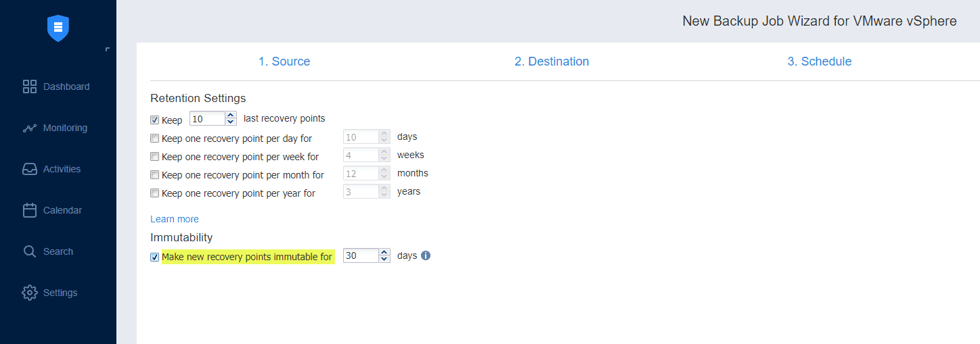
Task: Click 'Keep one recovery point per year for' label
Action: tap(238, 193)
